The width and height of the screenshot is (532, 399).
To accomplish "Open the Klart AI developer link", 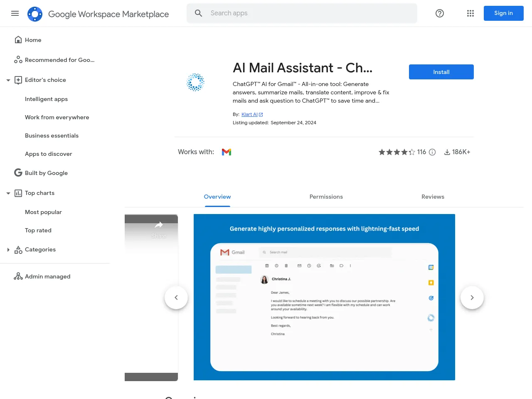I will 249,114.
